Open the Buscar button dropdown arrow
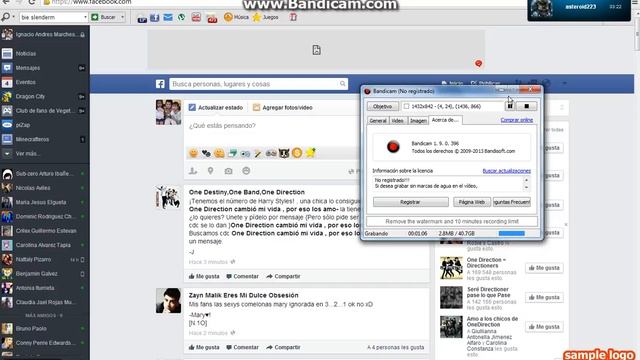This screenshot has width=640, height=360. click(122, 17)
